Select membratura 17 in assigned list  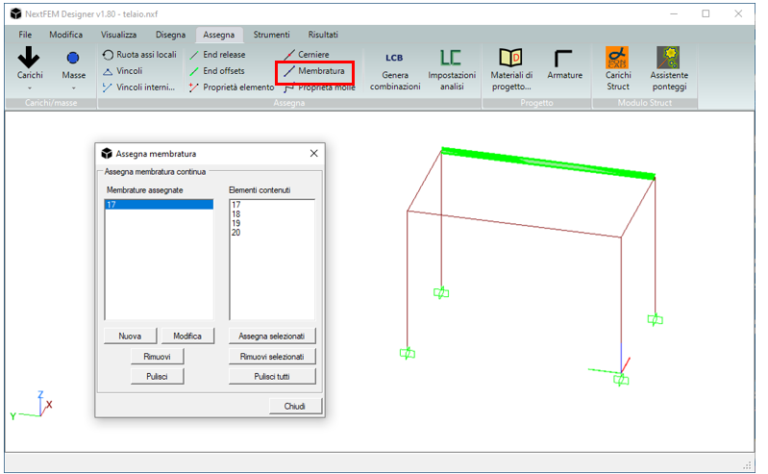[158, 204]
